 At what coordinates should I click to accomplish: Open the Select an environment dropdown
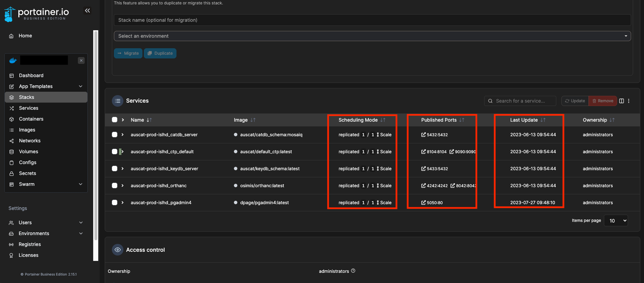[x=372, y=36]
